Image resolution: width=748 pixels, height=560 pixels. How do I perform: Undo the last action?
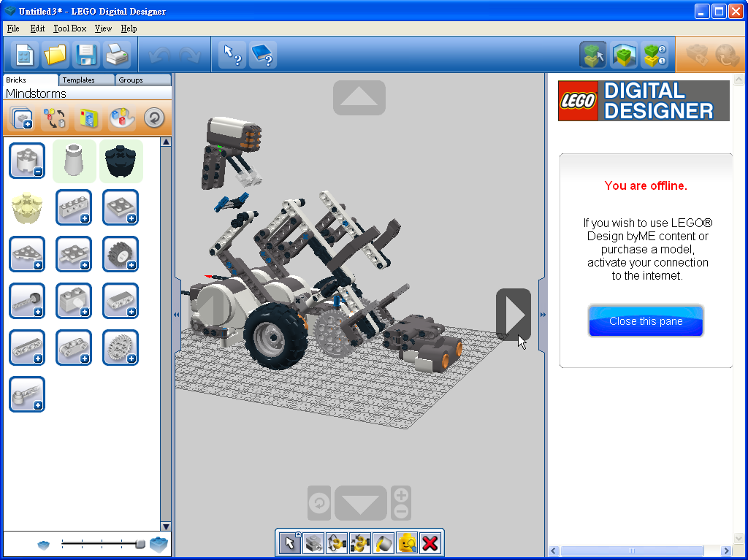159,55
